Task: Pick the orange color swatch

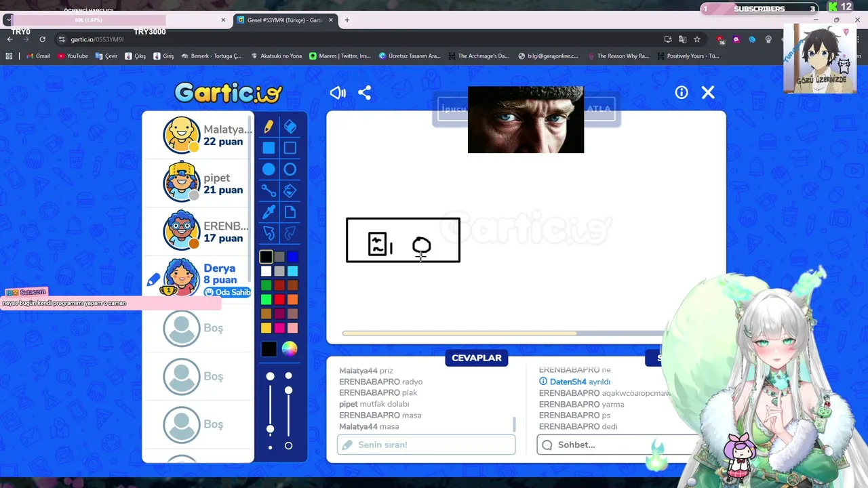Action: (x=292, y=300)
